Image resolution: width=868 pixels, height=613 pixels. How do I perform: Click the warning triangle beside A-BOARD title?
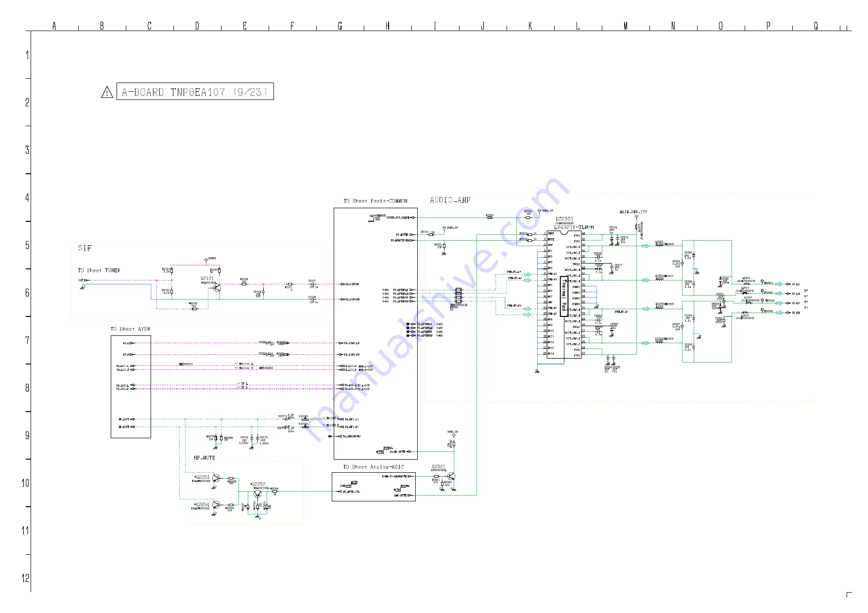coord(107,92)
